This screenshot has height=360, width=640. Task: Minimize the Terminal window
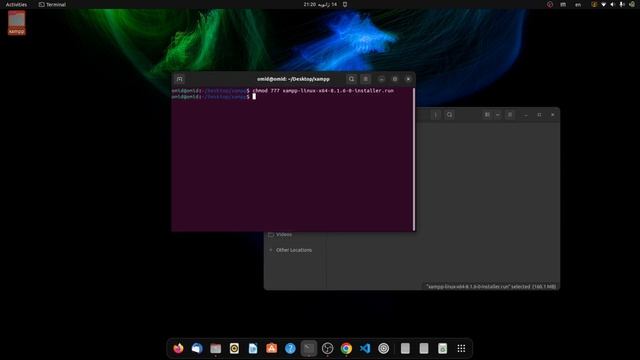(381, 79)
